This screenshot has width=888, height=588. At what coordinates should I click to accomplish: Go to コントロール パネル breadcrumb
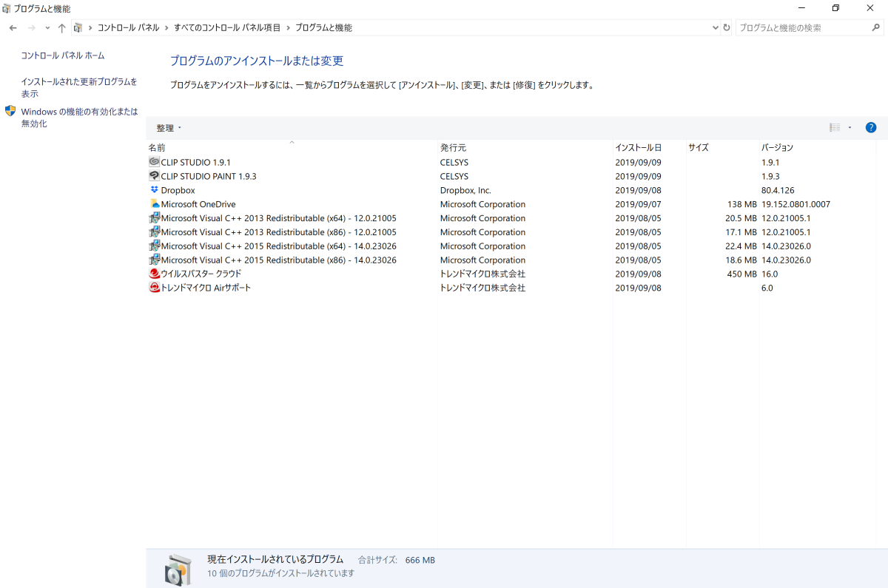[128, 28]
